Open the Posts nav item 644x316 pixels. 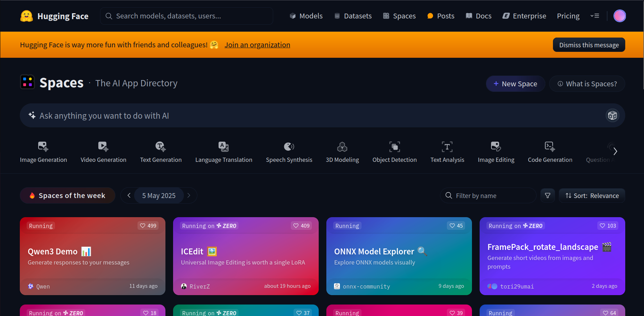pos(441,16)
